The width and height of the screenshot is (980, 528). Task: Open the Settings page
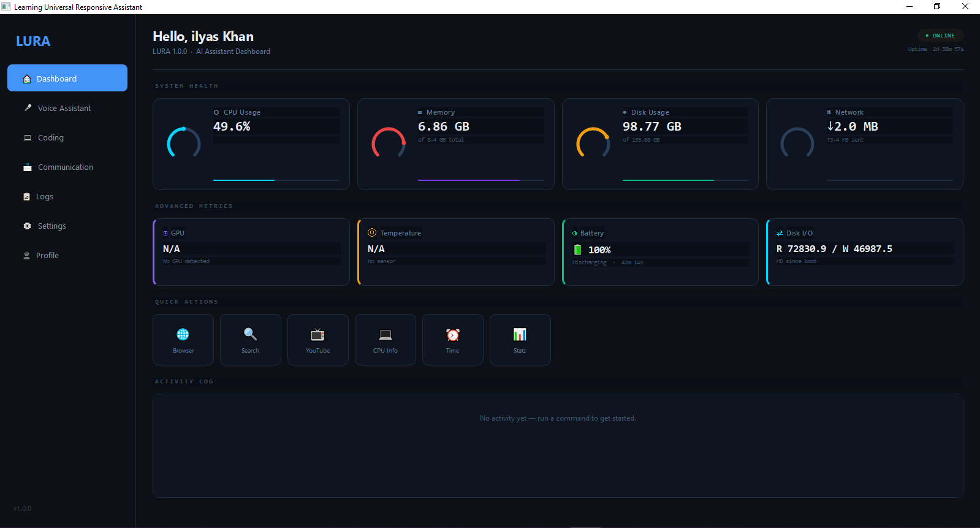point(67,226)
